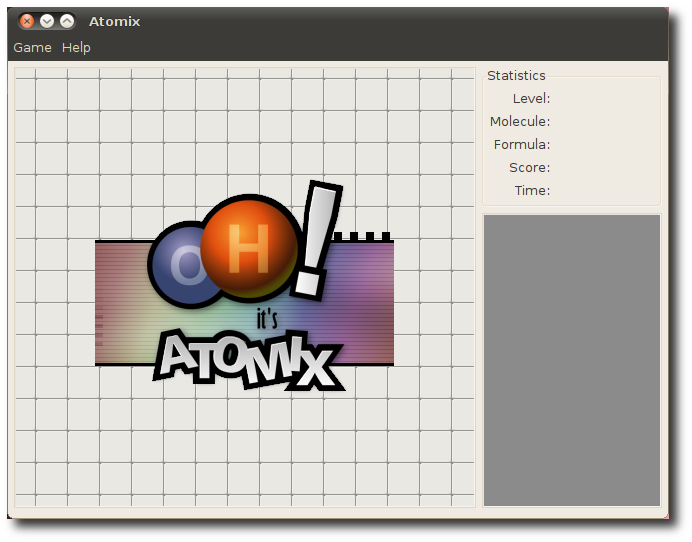Click the Statistics heading
692x542 pixels.
(516, 75)
